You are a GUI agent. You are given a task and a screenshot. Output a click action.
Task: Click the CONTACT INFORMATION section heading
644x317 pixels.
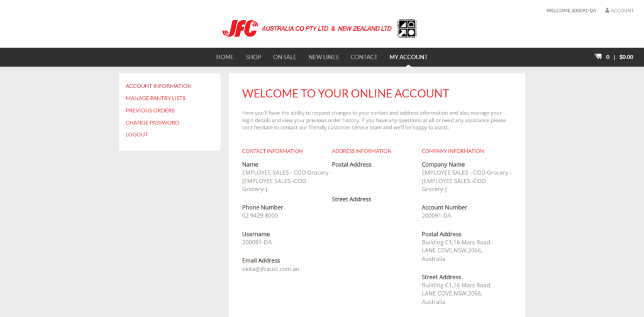tap(272, 151)
